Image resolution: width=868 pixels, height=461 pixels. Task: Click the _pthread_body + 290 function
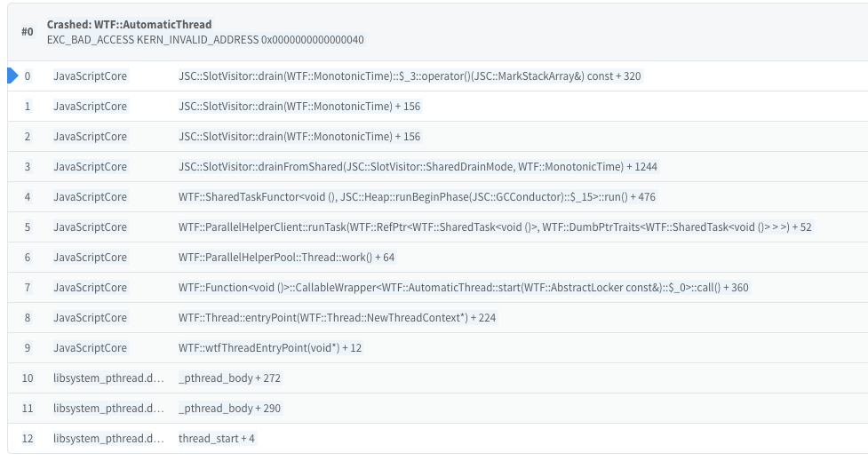coord(229,409)
